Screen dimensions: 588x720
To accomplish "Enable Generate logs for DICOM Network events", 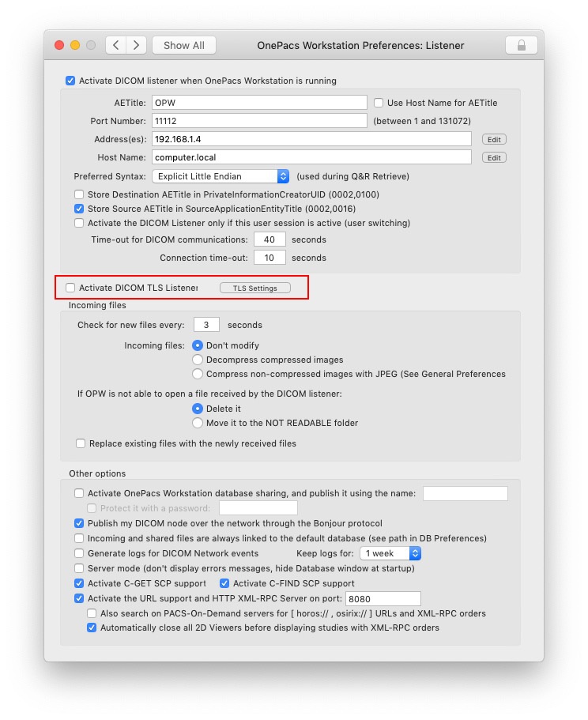I will click(x=79, y=553).
